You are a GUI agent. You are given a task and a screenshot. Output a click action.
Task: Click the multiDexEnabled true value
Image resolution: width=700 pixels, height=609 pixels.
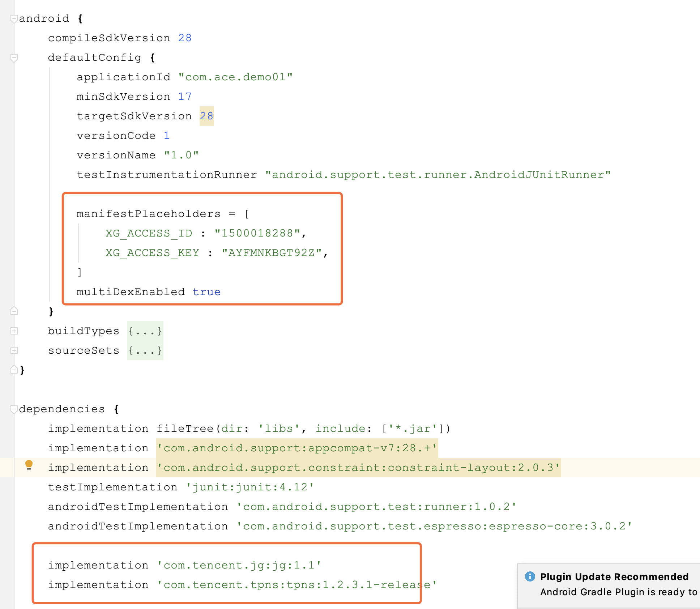(206, 292)
